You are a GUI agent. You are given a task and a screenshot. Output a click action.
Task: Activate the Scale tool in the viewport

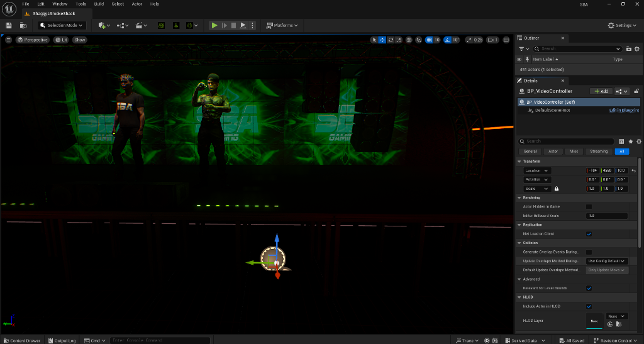(398, 40)
